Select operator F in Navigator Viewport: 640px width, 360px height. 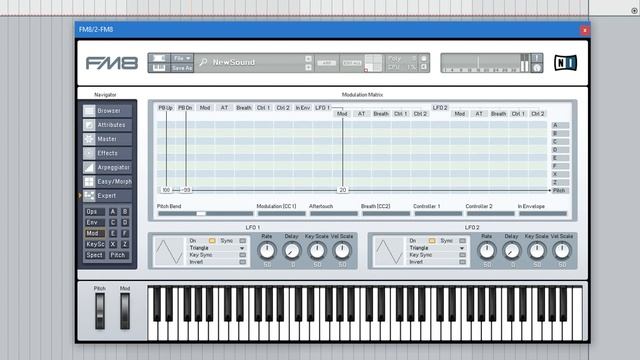click(125, 233)
